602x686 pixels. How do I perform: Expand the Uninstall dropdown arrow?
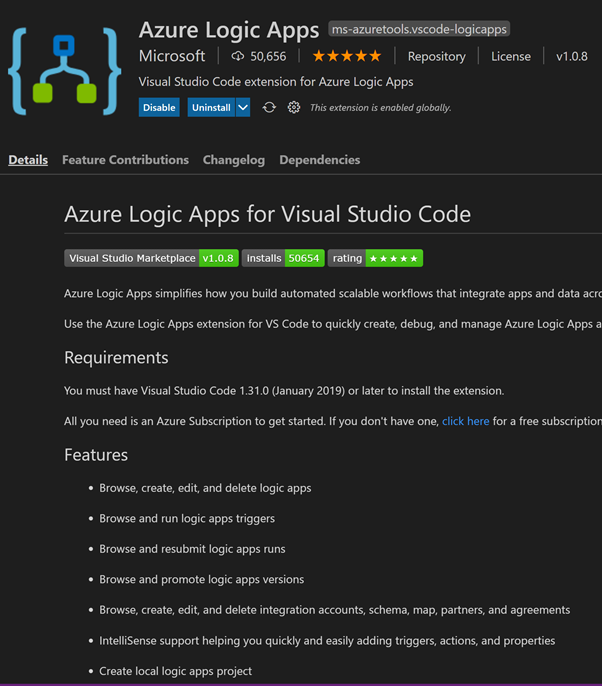tap(243, 108)
